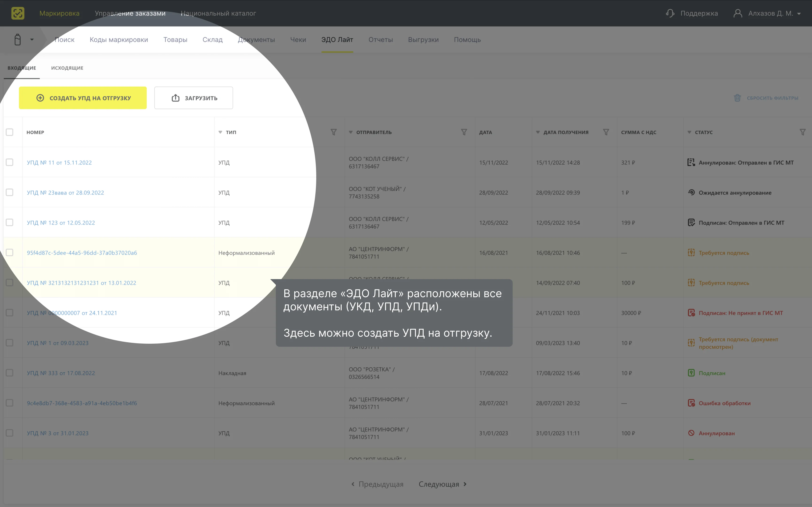Open Управление заказами menu
This screenshot has height=507, width=812.
click(x=130, y=13)
